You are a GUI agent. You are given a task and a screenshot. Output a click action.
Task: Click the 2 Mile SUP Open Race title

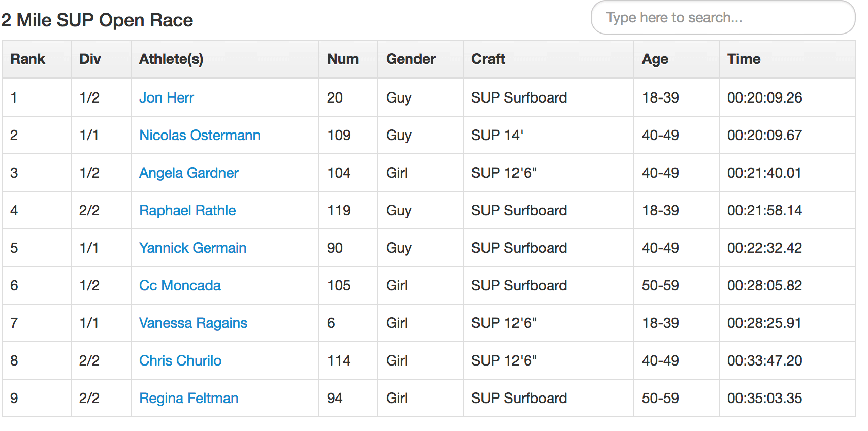[x=97, y=20]
